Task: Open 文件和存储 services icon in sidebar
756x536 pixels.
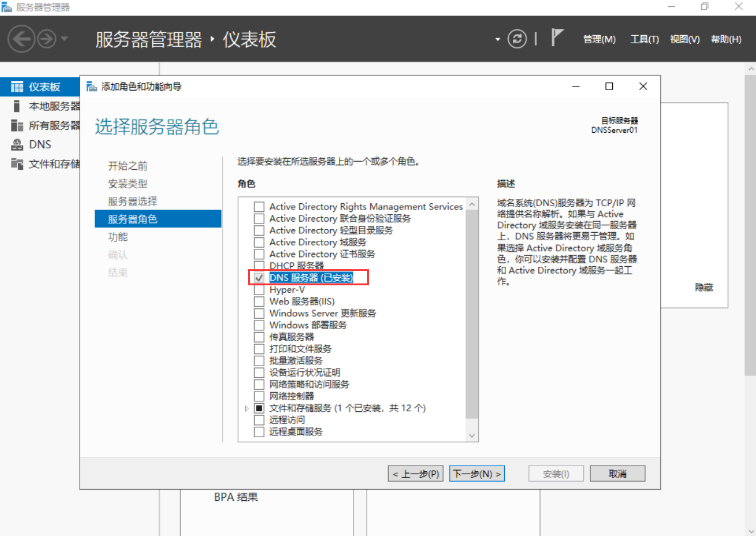Action: click(x=17, y=164)
